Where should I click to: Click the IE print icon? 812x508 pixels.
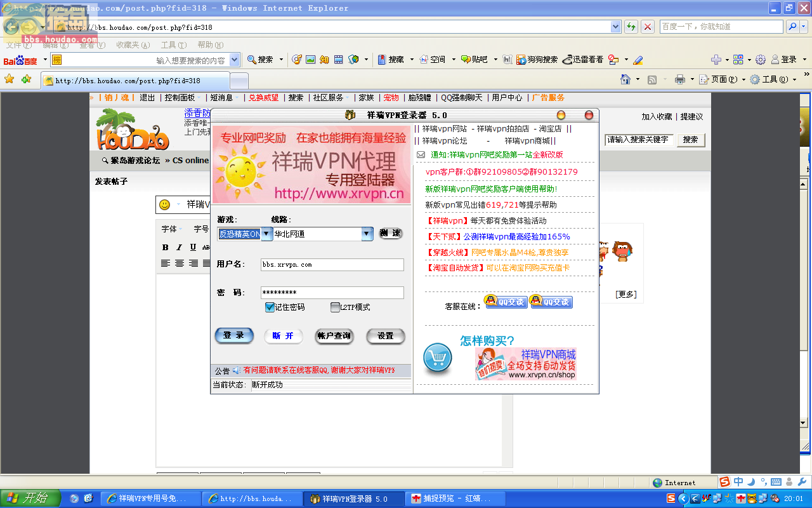click(680, 79)
